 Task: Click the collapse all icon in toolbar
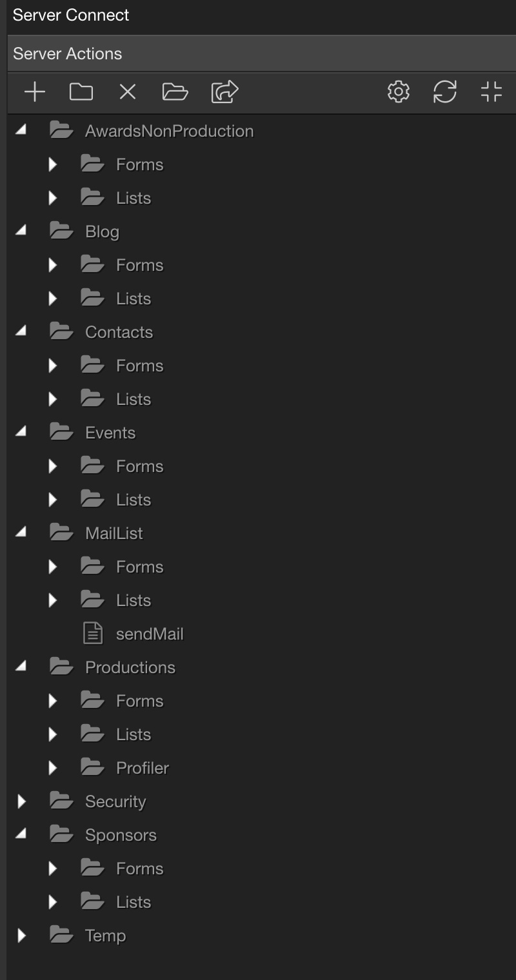pos(491,92)
